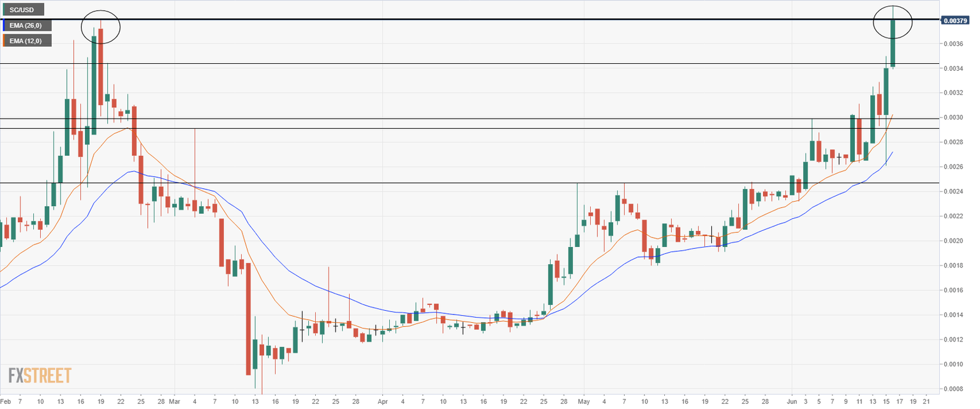
Task: Click the 0.0036 price axis label
Action: click(954, 44)
